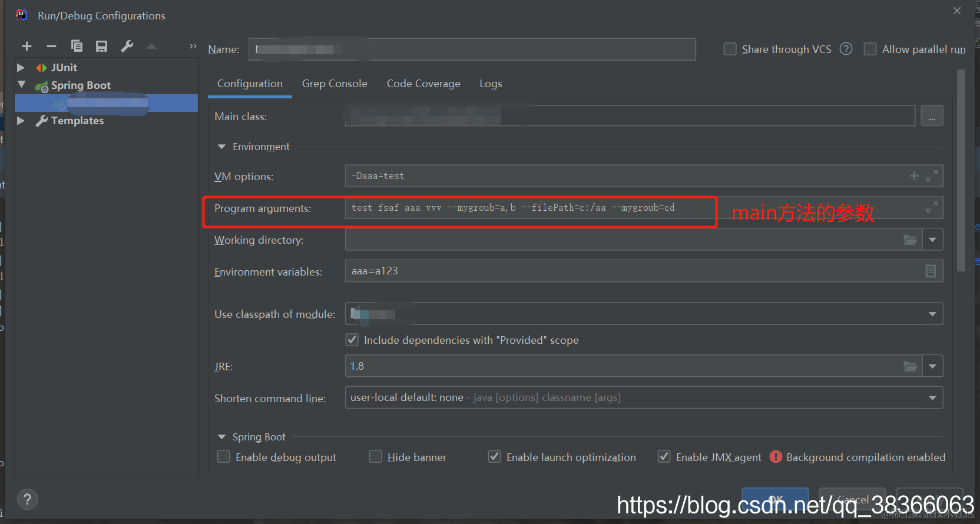
Task: Expand the Templates tree node
Action: coord(21,121)
